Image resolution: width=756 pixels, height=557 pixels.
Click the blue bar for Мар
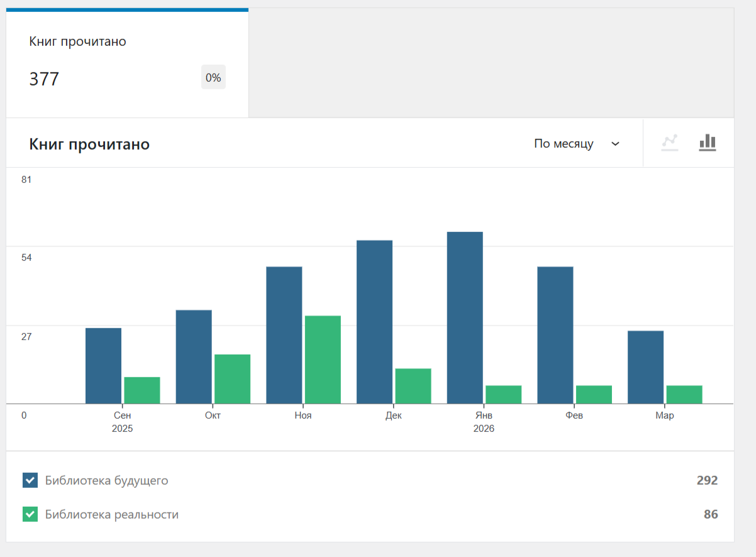645,367
